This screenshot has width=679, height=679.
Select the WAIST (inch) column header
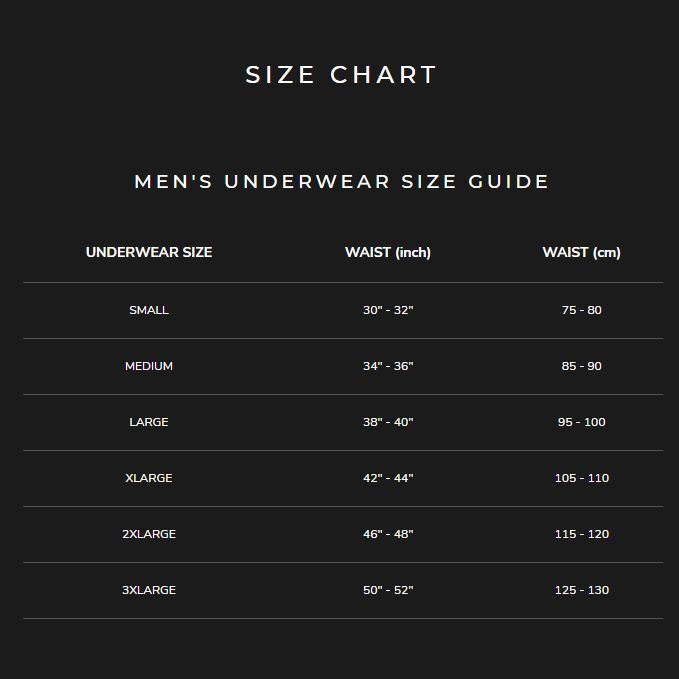point(388,252)
